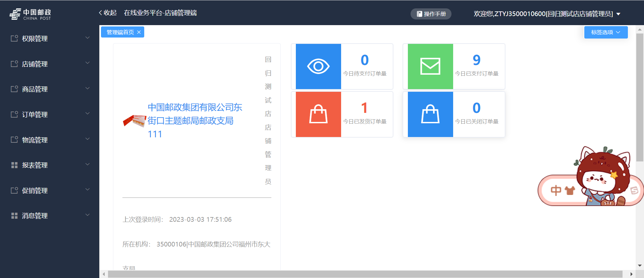Click the 所在机构 value text

point(213,244)
